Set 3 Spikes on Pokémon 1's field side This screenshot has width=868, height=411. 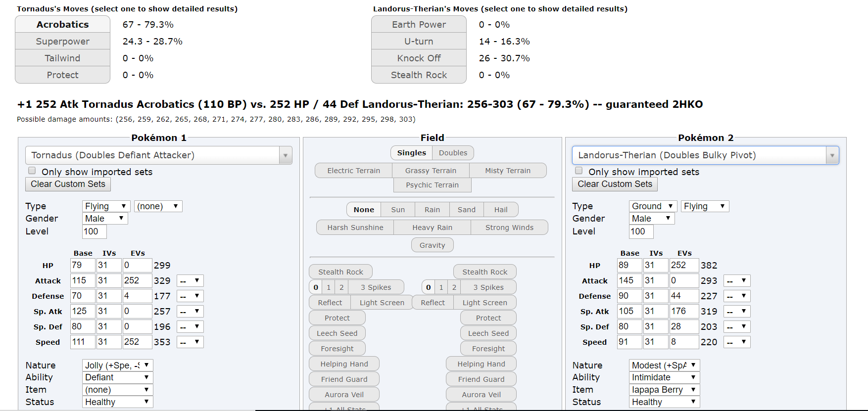tap(376, 287)
